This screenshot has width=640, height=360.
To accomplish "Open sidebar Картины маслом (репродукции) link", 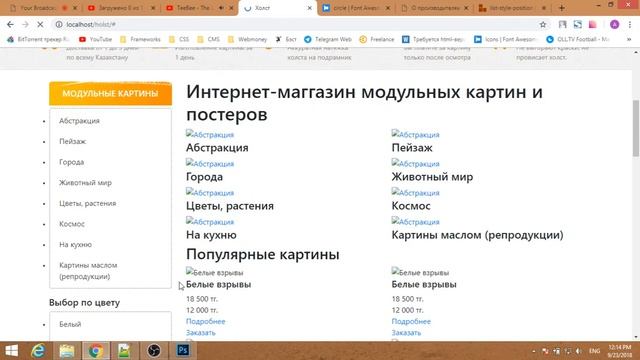I will point(88,271).
